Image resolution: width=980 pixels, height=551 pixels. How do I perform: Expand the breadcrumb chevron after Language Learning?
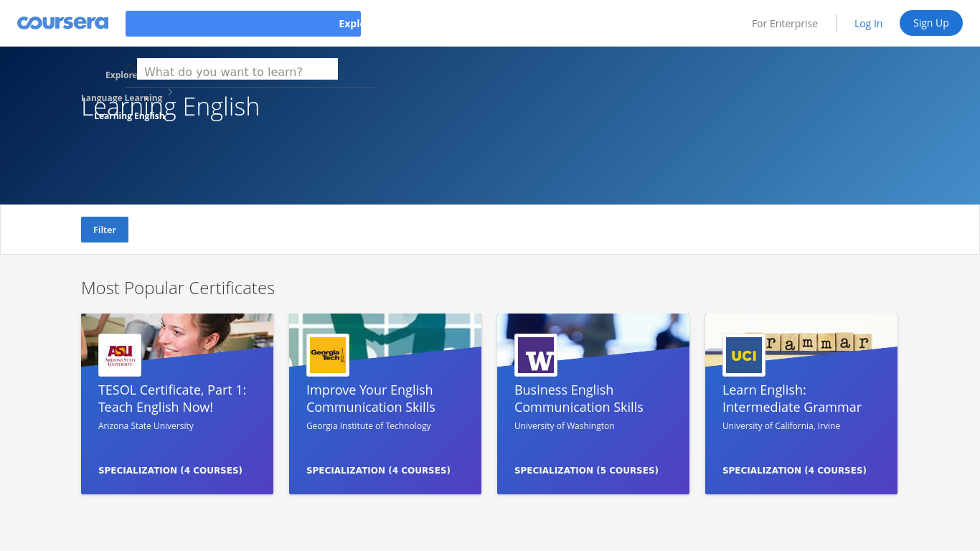point(170,92)
